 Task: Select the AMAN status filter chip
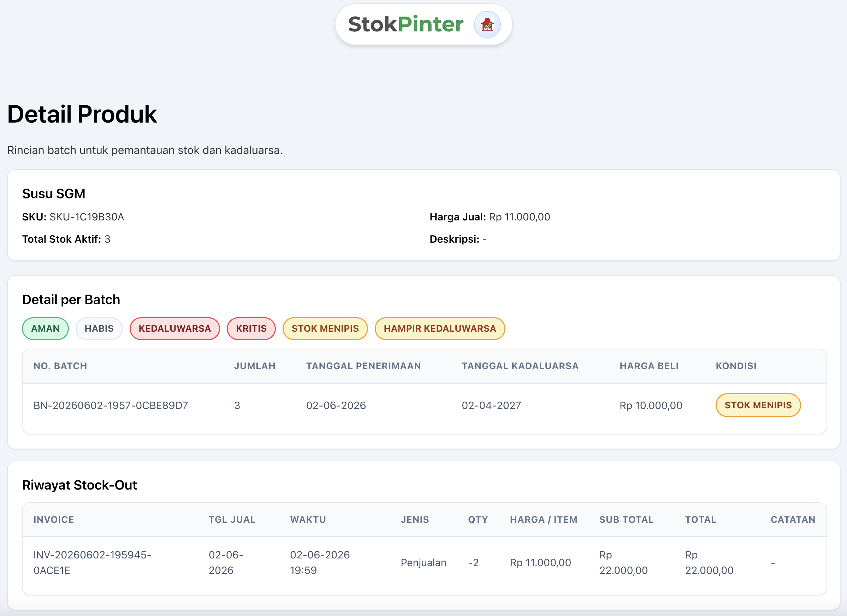click(x=45, y=328)
